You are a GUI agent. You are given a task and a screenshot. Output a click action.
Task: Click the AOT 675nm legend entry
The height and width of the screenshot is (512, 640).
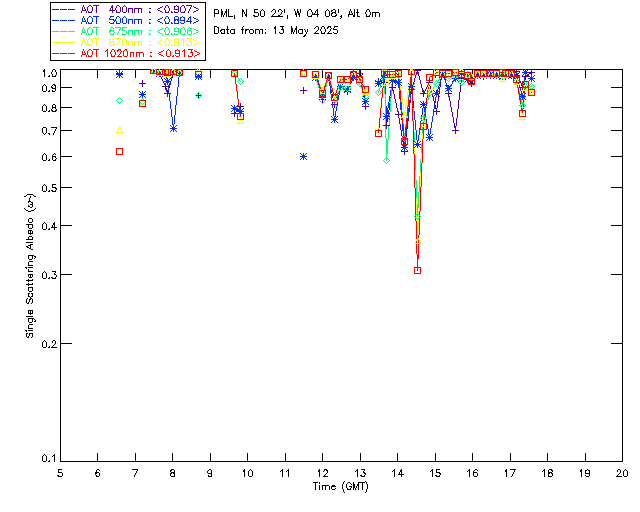coord(127,31)
